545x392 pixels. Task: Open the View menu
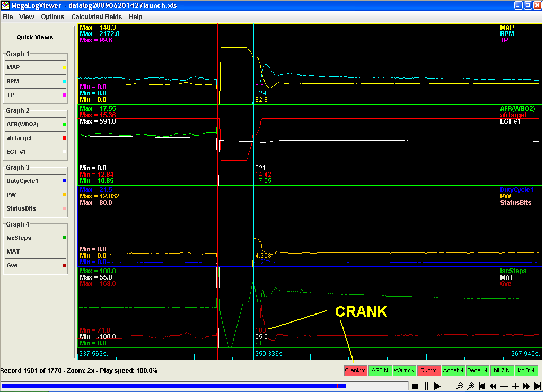[27, 16]
